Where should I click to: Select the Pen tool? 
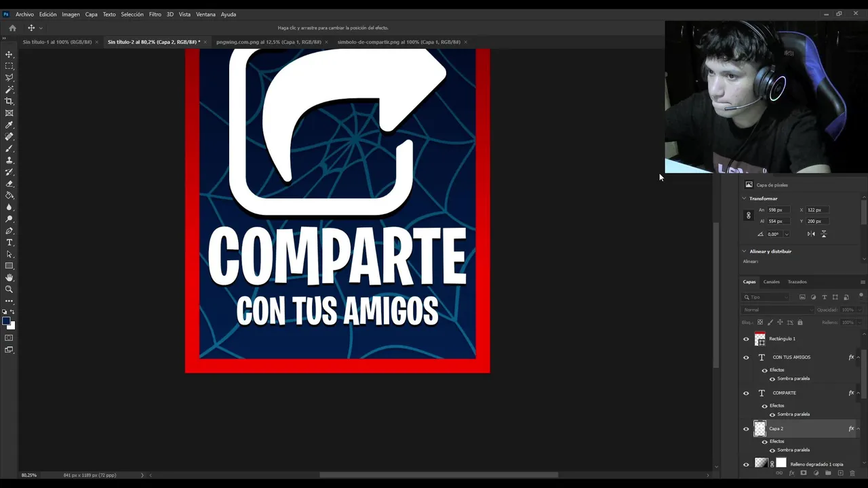click(x=9, y=231)
